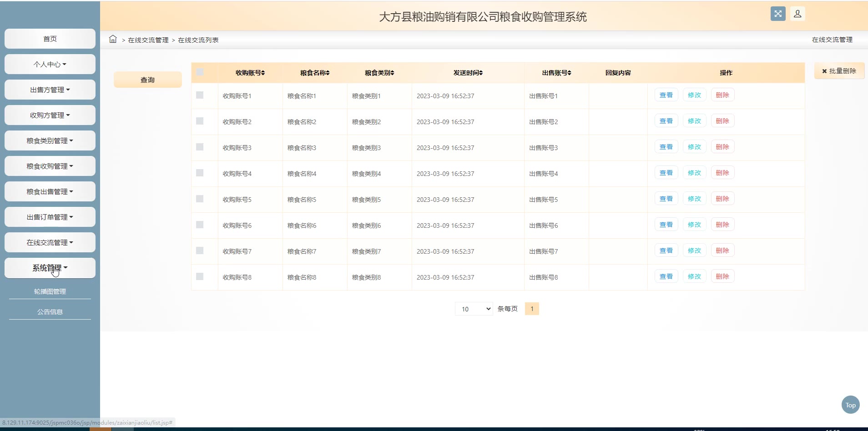Expand the 个人中心 sidebar menu

coord(50,64)
